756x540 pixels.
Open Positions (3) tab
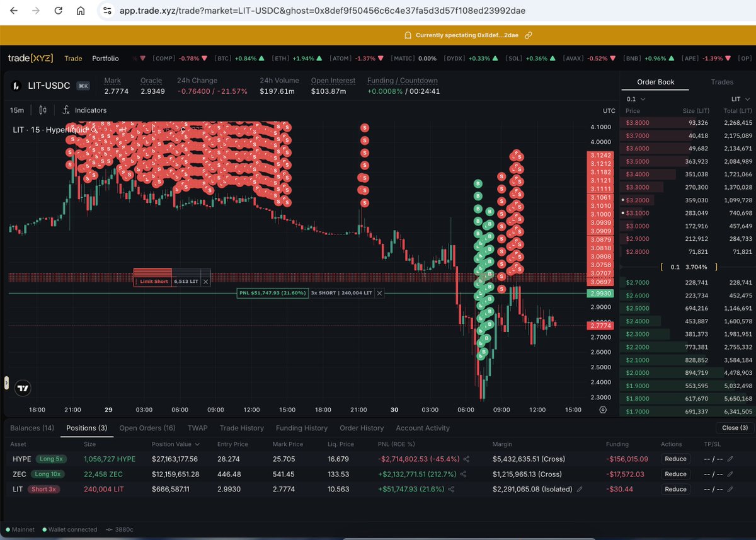coord(86,428)
